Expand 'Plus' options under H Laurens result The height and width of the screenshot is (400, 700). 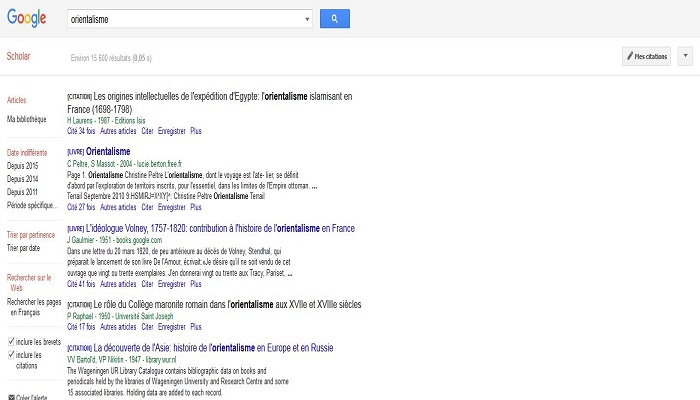click(196, 130)
